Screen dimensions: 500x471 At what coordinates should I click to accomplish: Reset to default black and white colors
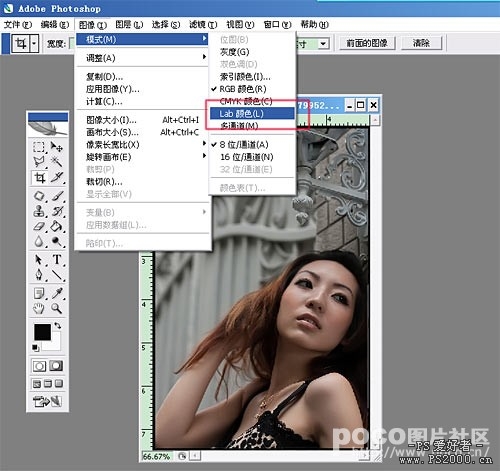35,348
